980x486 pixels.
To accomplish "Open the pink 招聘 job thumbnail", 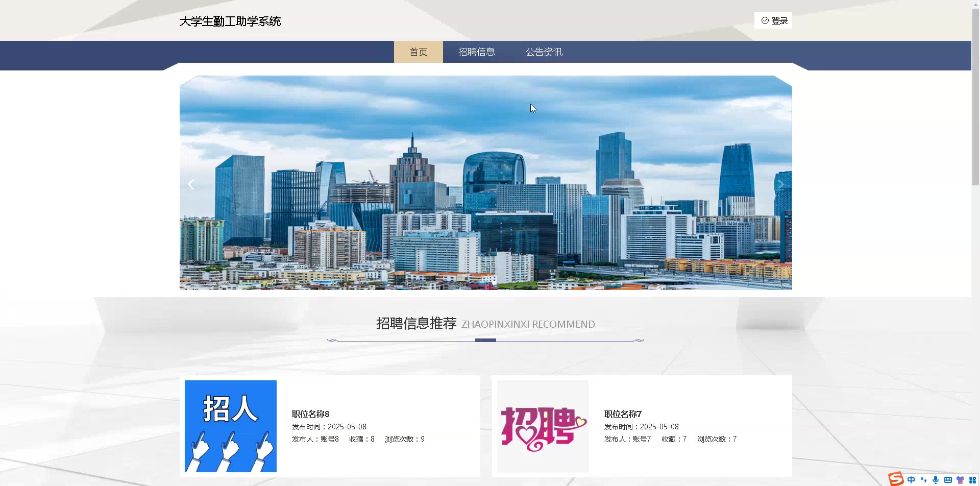I will point(543,426).
